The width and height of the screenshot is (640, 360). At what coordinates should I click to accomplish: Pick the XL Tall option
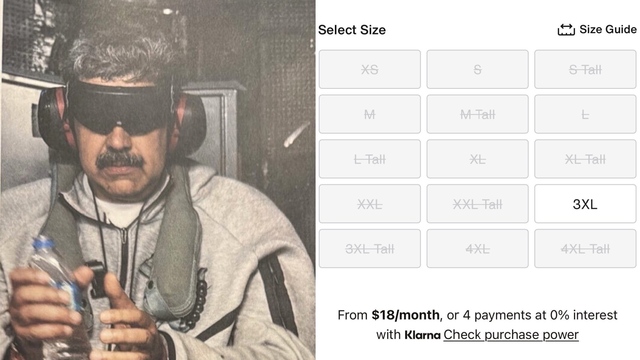585,159
